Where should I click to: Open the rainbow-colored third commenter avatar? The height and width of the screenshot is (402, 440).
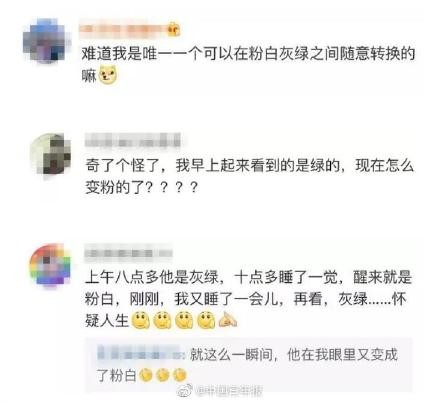51,265
